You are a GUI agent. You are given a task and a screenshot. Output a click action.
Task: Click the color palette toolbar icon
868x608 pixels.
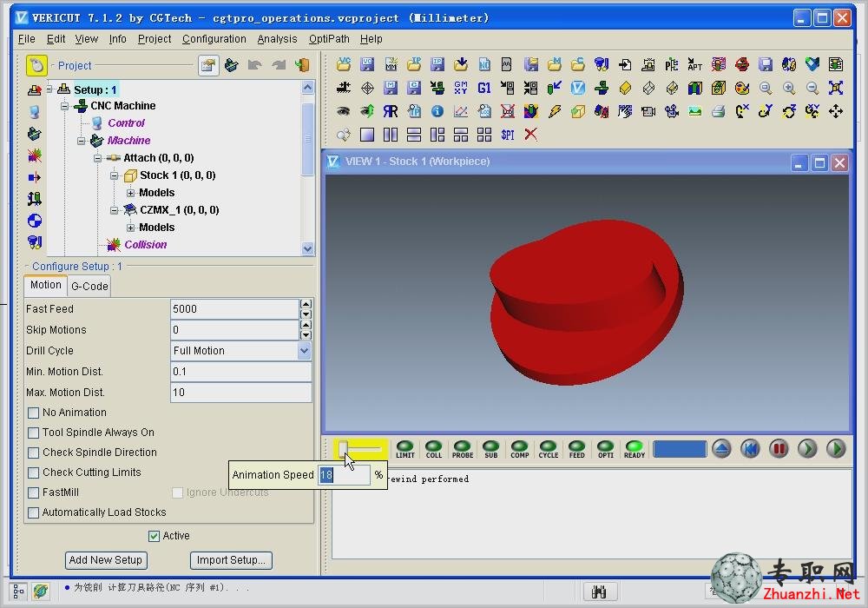742,88
